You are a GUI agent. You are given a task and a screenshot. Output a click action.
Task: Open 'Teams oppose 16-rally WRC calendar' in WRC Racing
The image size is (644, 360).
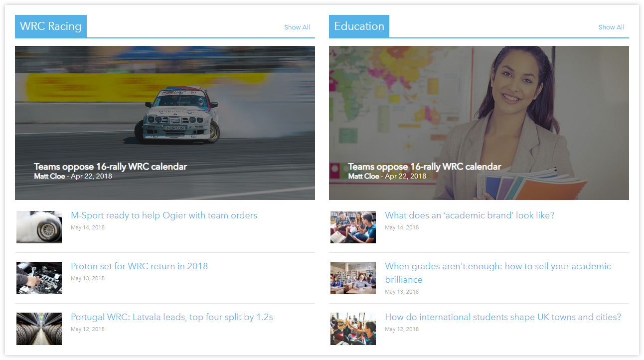tap(110, 167)
